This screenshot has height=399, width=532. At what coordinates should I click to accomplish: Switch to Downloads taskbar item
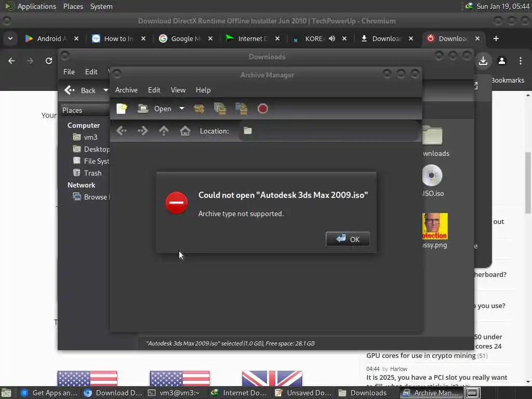[x=363, y=393]
